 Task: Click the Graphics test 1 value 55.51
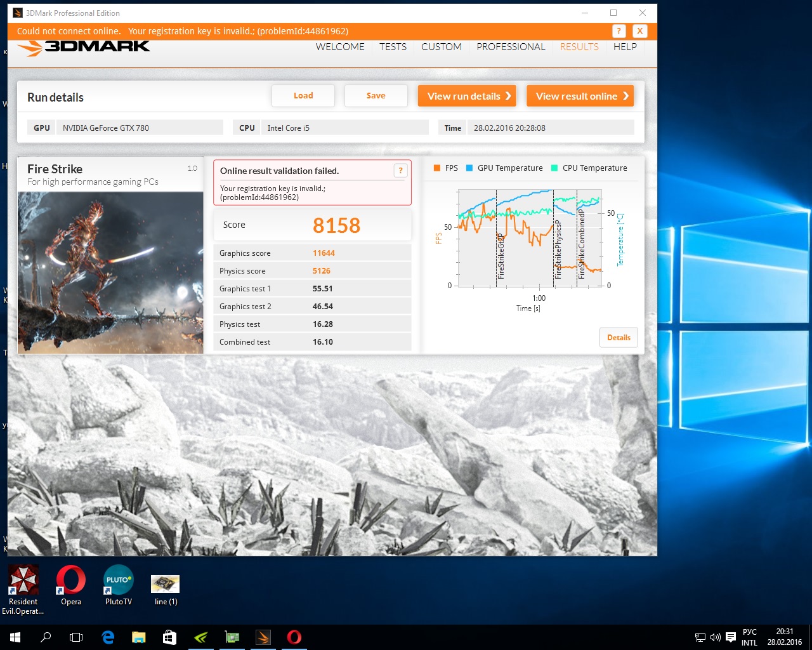coord(323,289)
